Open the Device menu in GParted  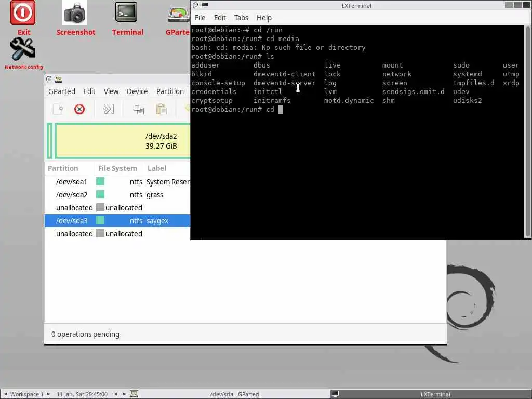coord(137,91)
